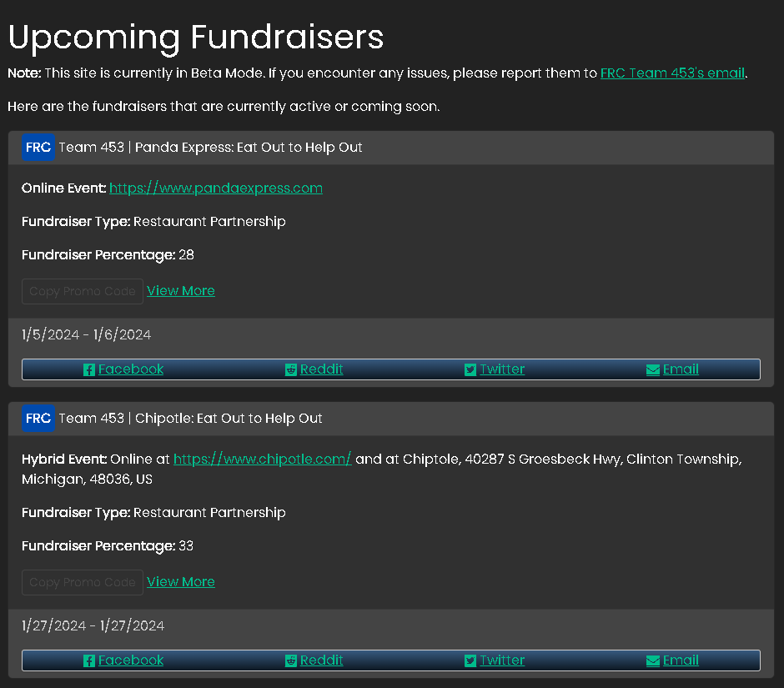Click the Email envelope icon in Chipotle card

tap(653, 661)
